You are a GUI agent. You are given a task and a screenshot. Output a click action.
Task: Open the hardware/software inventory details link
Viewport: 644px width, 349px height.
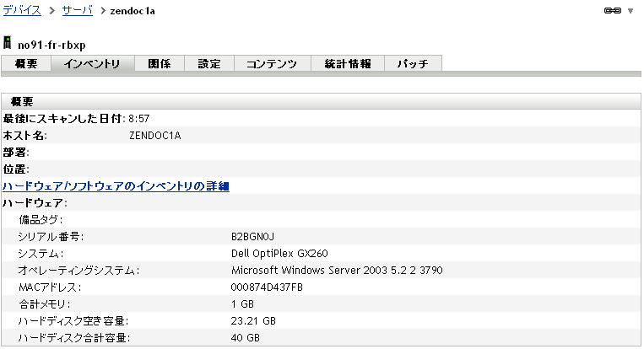[x=116, y=185]
